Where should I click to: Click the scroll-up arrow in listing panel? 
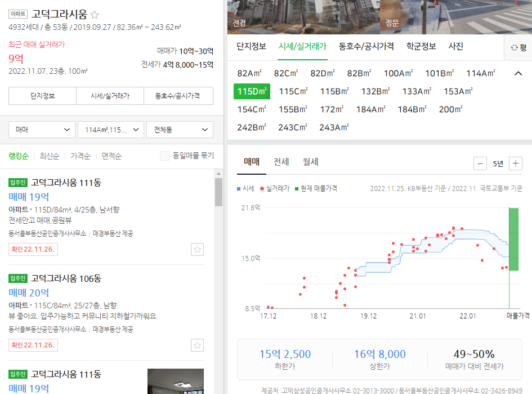coord(218,174)
